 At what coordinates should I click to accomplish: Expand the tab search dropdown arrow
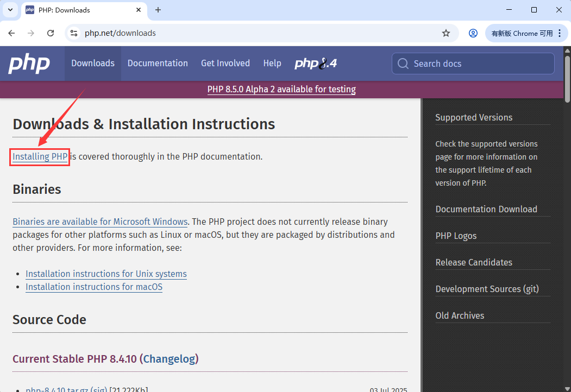10,10
